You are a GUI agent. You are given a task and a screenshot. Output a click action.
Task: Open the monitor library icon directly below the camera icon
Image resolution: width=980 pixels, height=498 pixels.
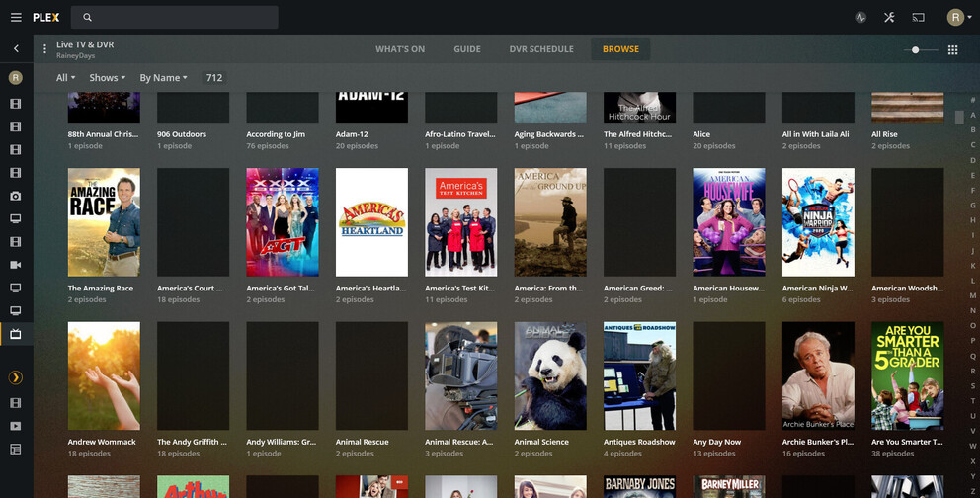[x=16, y=219]
